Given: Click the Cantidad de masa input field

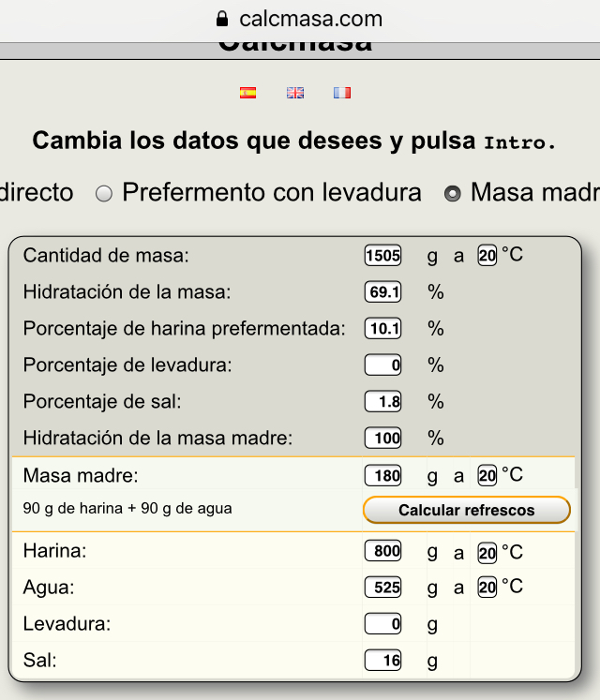Looking at the screenshot, I should point(382,255).
